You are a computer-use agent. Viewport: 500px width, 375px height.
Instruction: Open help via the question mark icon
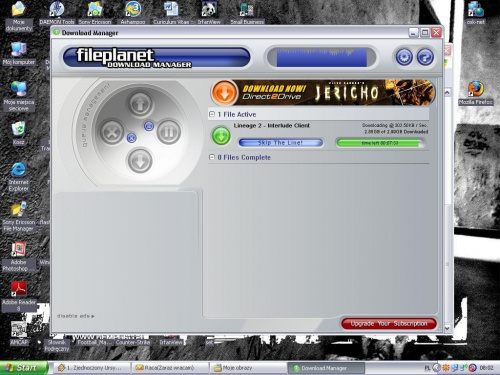pos(425,57)
